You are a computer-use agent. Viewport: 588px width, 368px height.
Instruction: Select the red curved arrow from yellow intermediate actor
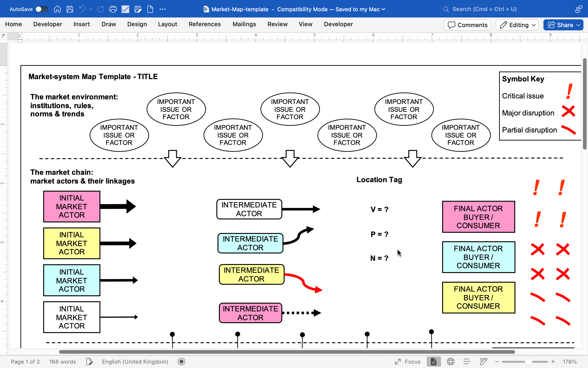(x=303, y=283)
